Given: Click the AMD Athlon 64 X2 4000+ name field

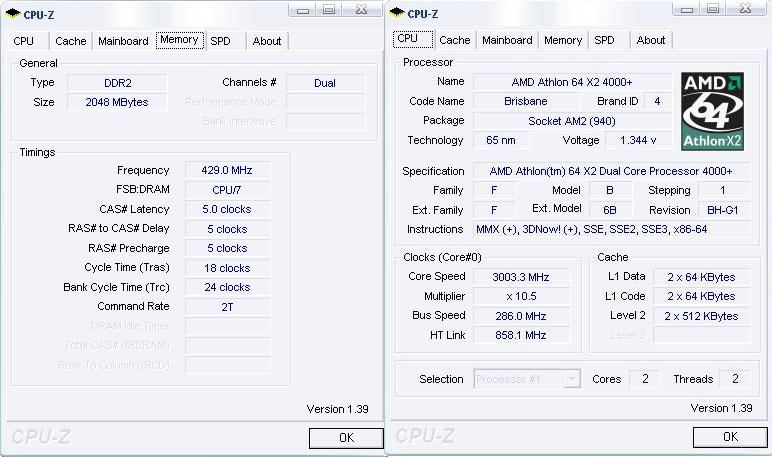Looking at the screenshot, I should (x=572, y=82).
